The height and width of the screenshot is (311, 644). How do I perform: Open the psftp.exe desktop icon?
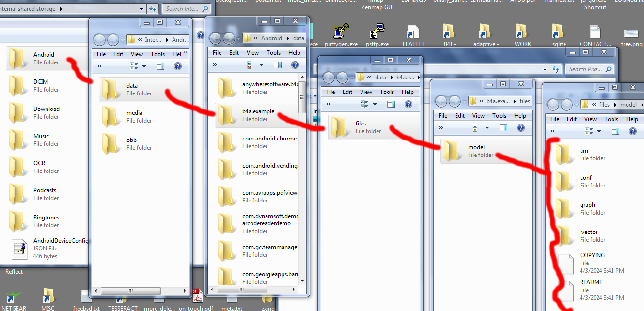click(377, 35)
